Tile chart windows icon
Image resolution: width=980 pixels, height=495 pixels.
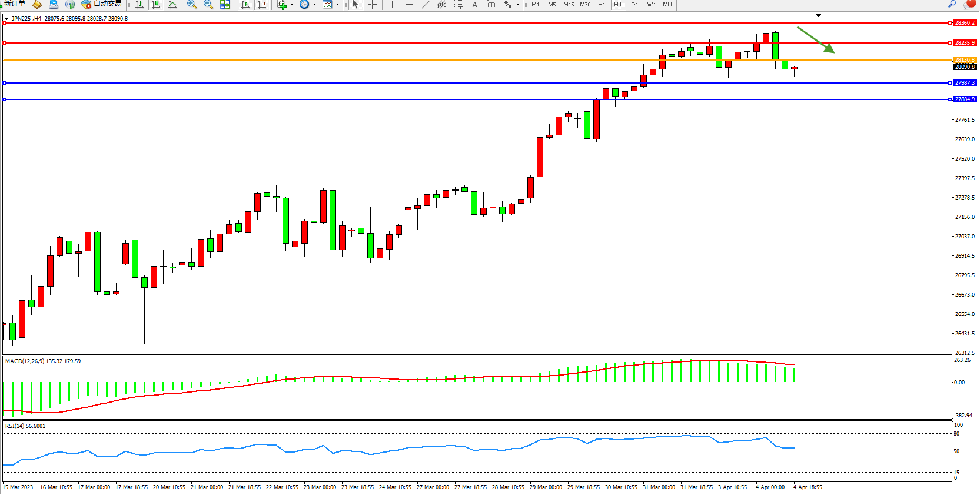(x=225, y=5)
